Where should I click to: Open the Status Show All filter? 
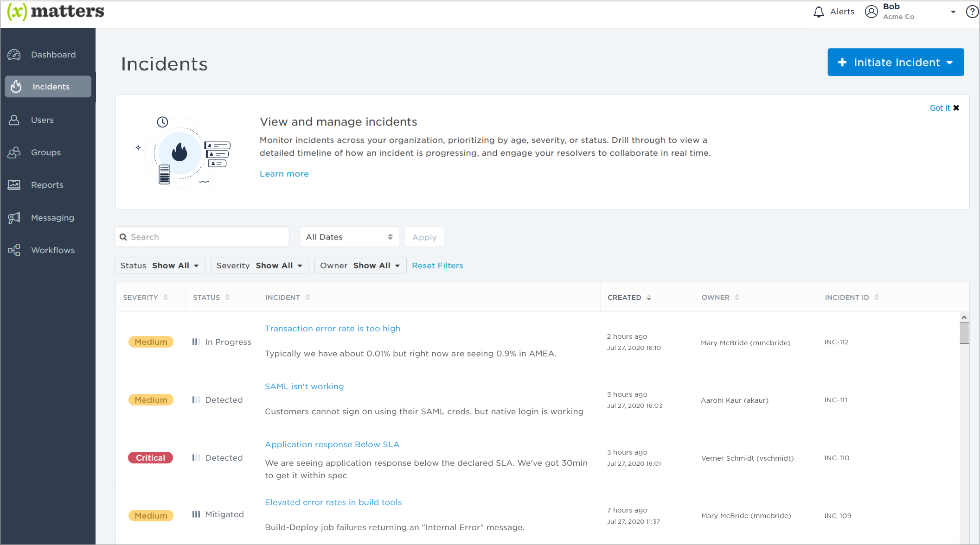coord(160,266)
